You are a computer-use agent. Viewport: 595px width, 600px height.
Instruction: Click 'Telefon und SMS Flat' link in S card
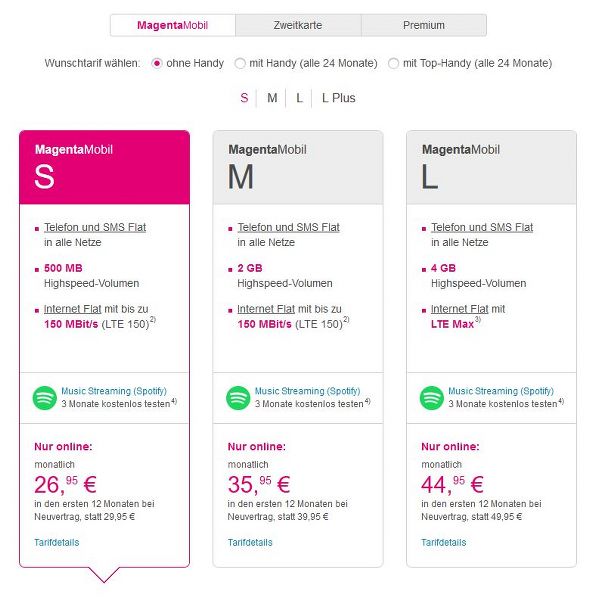pyautogui.click(x=95, y=227)
